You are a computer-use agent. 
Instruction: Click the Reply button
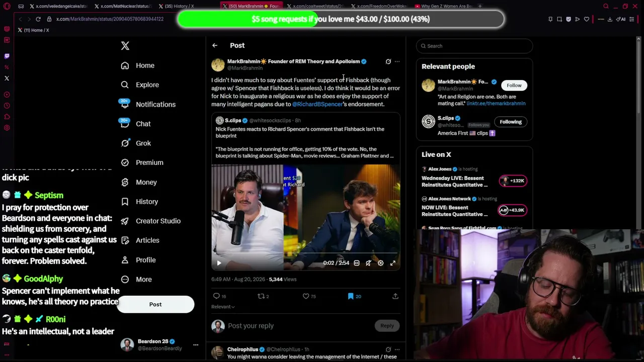coord(387,326)
